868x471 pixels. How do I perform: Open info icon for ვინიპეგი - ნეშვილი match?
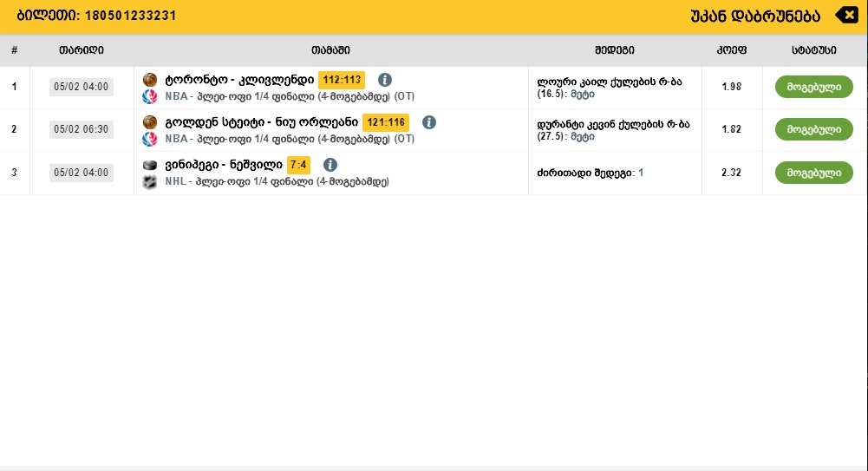[x=330, y=165]
